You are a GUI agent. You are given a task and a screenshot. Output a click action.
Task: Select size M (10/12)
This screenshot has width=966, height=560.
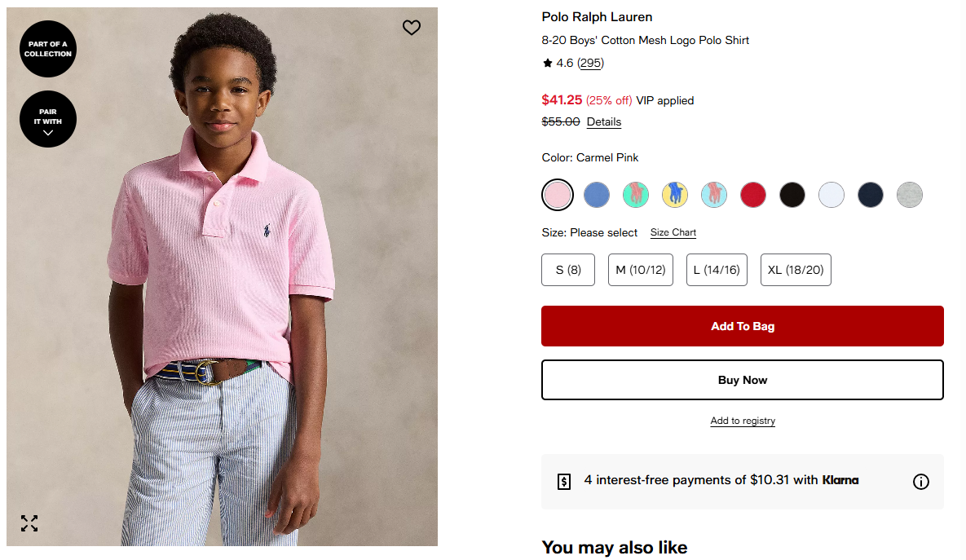(x=641, y=270)
